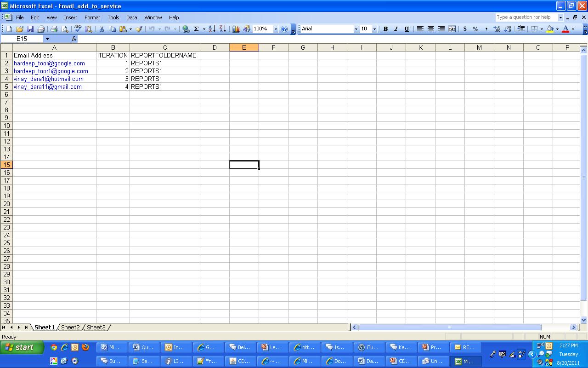Screen dimensions: 588x368
Task: Click Merge and Center
Action: pyautogui.click(x=452, y=29)
